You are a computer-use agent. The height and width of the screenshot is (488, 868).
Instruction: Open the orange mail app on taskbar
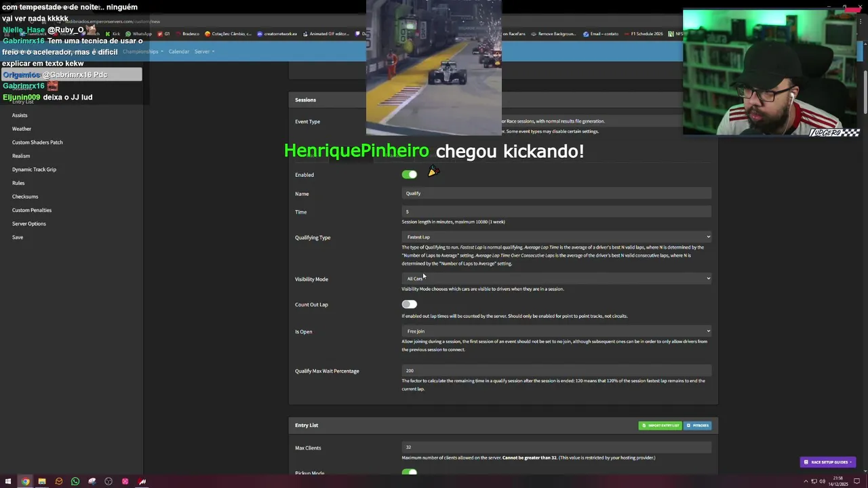pyautogui.click(x=58, y=481)
